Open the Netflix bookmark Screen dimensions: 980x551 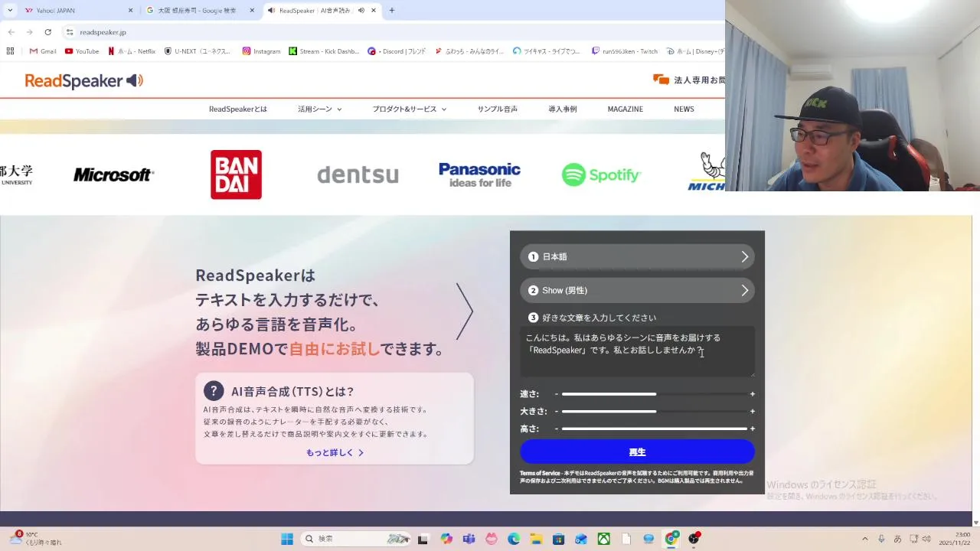[132, 51]
